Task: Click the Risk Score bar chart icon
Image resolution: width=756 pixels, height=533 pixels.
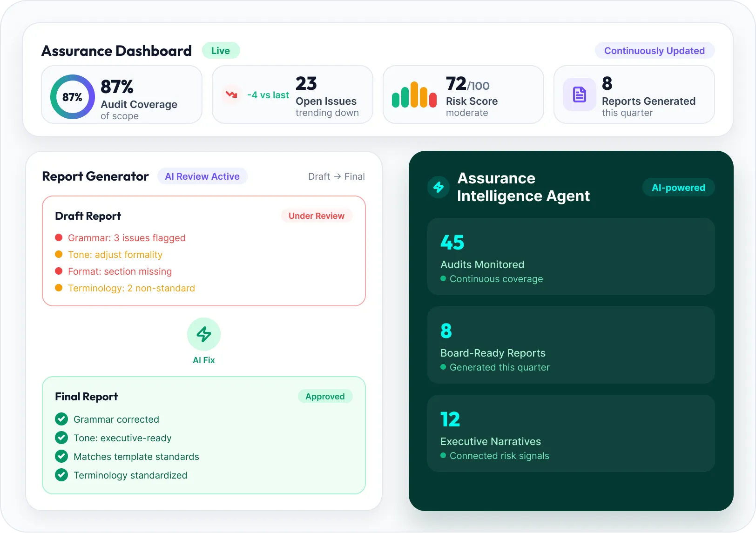Action: [x=414, y=95]
